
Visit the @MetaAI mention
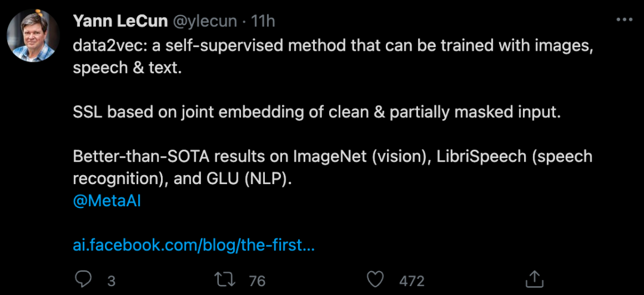pos(106,201)
